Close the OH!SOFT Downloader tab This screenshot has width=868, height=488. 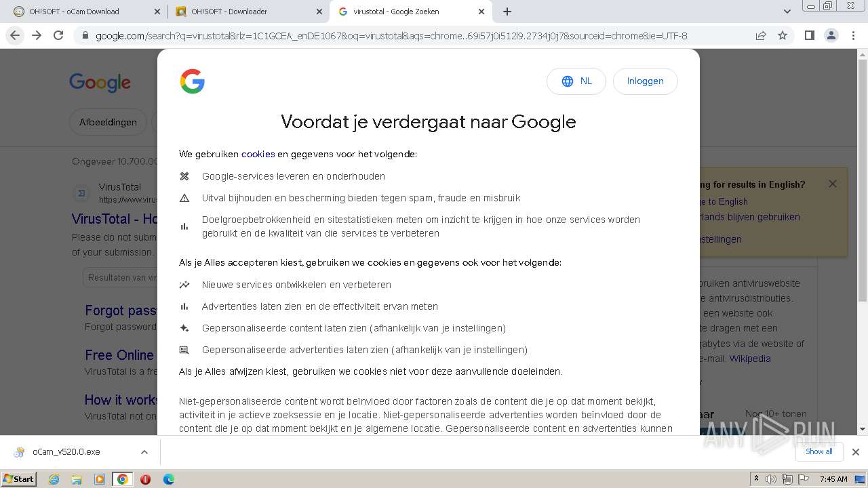pyautogui.click(x=319, y=12)
